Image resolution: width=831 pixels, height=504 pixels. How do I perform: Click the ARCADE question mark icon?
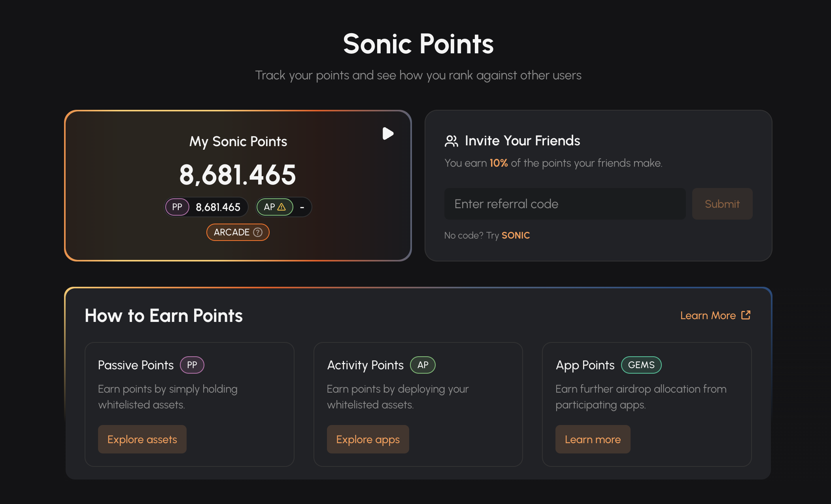tap(258, 232)
